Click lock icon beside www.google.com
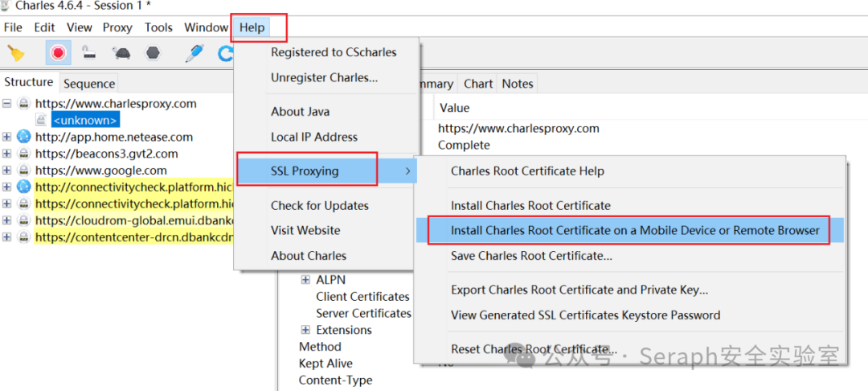868x391 pixels. coord(24,170)
